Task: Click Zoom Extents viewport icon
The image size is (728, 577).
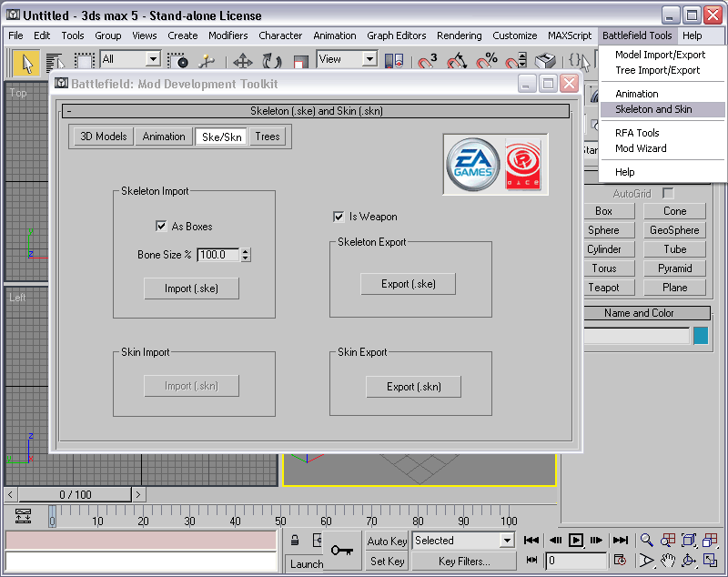Action: [689, 540]
